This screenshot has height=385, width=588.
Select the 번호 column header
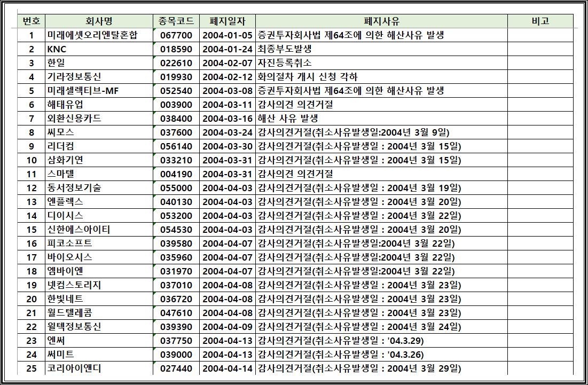(32, 21)
